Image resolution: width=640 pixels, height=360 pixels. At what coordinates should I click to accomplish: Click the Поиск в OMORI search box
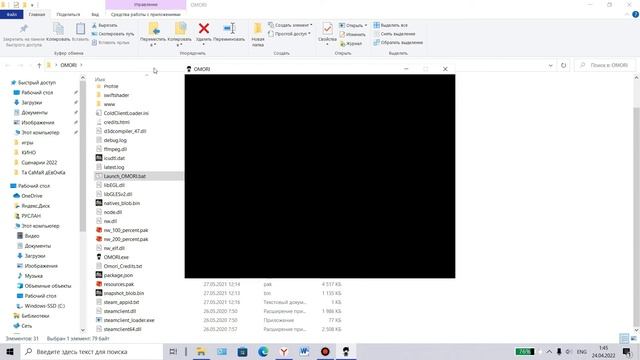click(x=605, y=65)
